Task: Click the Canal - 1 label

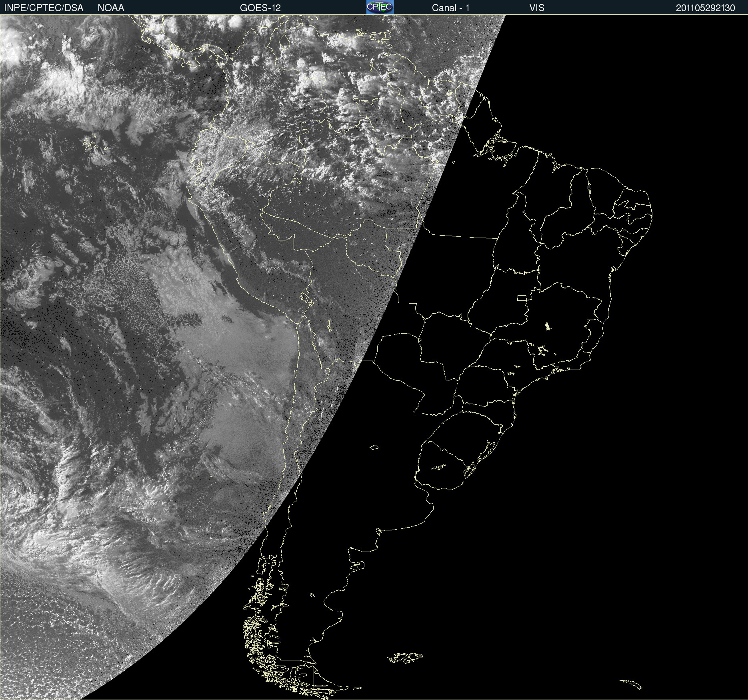Action: (x=451, y=8)
